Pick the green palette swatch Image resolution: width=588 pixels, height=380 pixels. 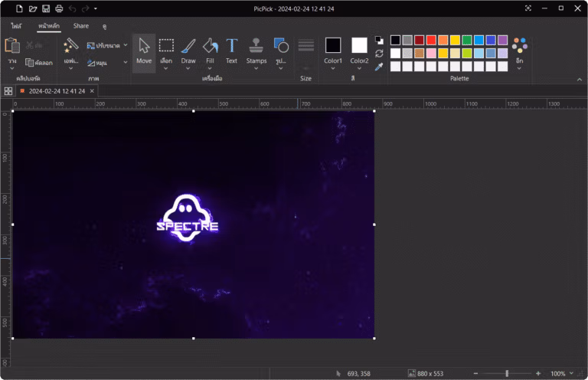pyautogui.click(x=467, y=40)
